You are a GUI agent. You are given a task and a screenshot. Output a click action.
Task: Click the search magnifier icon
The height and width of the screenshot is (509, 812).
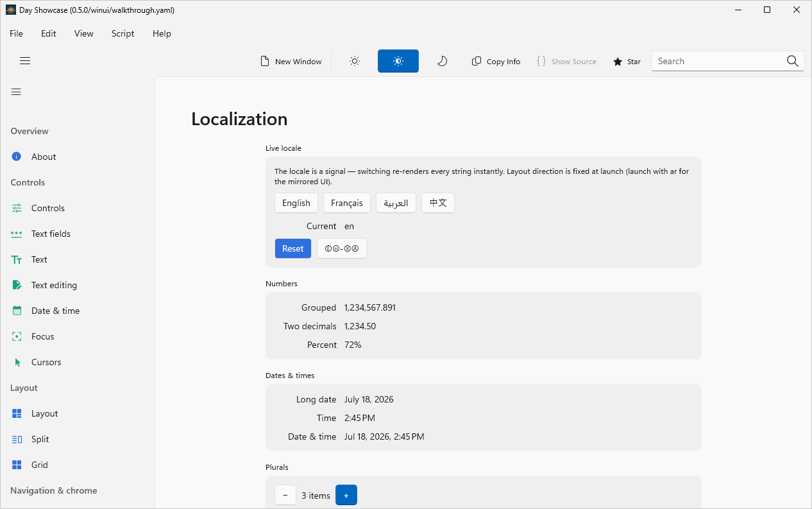click(793, 61)
